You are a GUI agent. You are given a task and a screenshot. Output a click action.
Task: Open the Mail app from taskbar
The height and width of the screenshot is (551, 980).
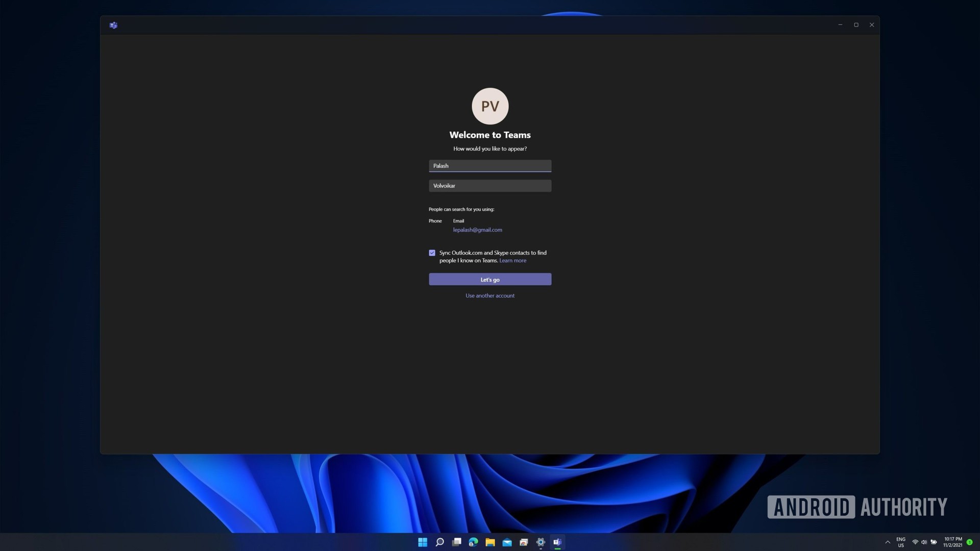tap(507, 542)
